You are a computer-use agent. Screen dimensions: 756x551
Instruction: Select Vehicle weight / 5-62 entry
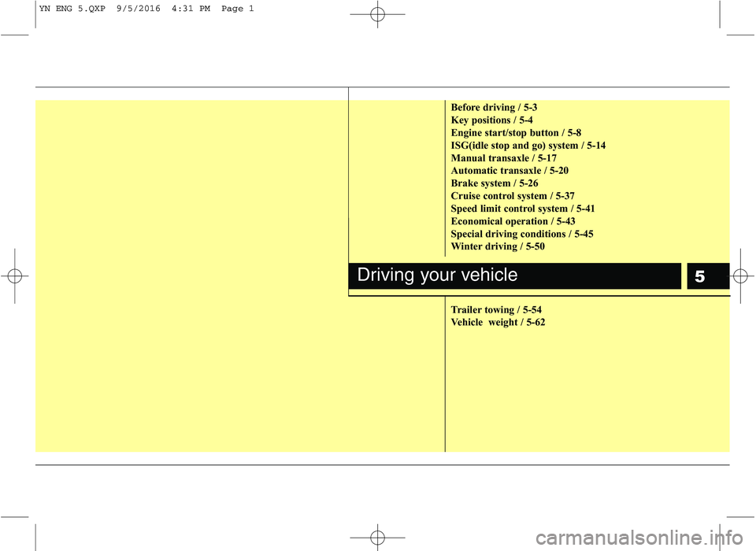click(x=498, y=323)
